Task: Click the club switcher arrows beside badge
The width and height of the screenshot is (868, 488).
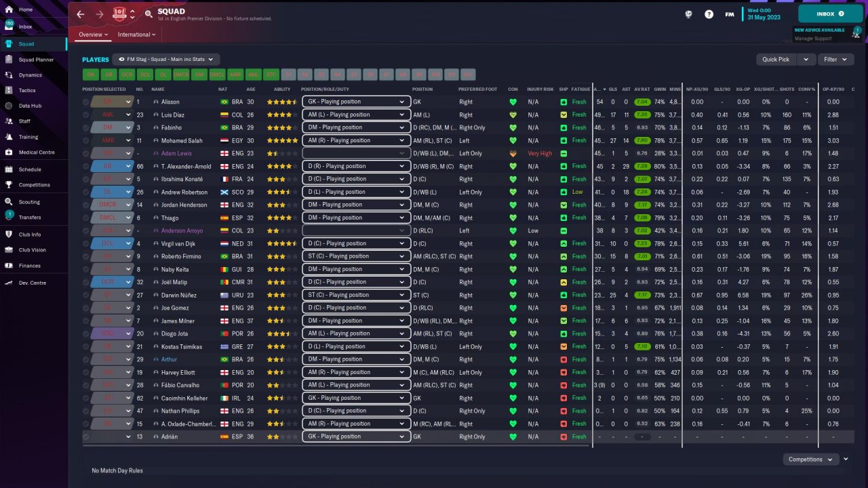Action: point(132,14)
